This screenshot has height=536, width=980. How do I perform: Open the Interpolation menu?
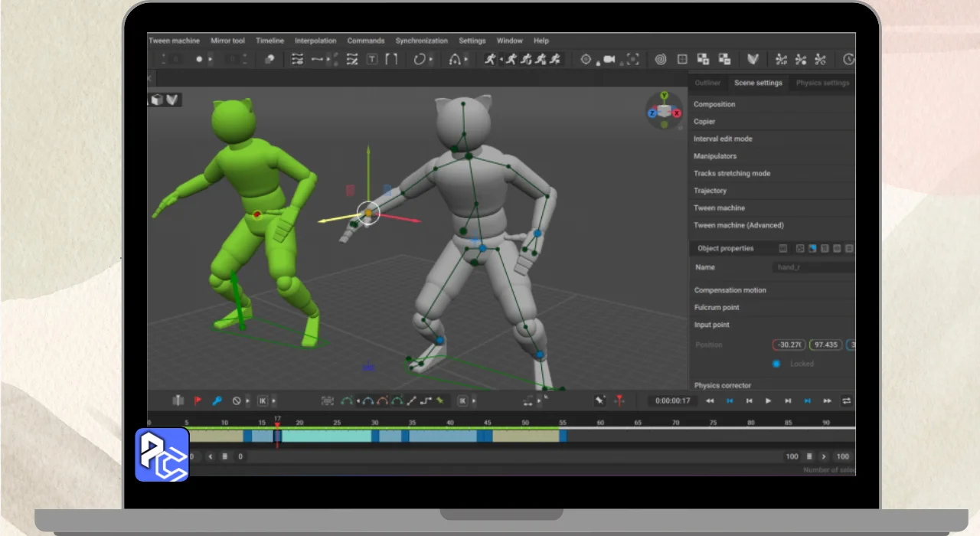315,41
